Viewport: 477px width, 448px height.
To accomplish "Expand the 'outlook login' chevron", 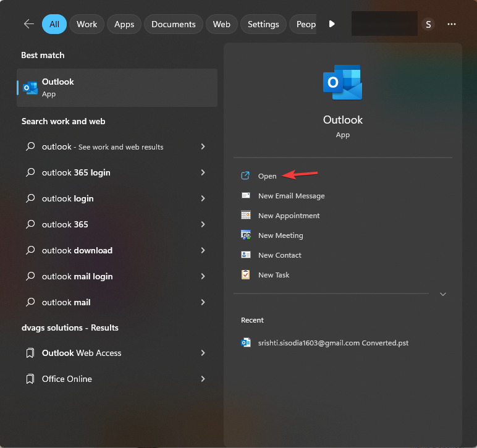I will click(x=203, y=198).
